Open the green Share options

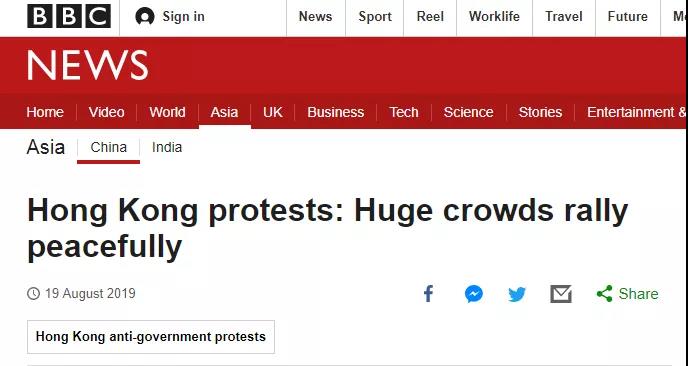(x=627, y=294)
